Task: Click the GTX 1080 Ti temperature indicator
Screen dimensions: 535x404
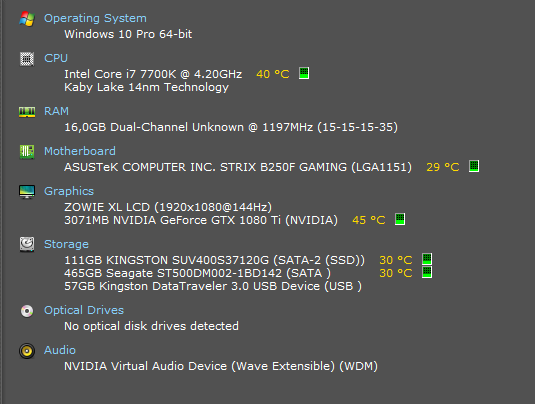Action: click(400, 219)
